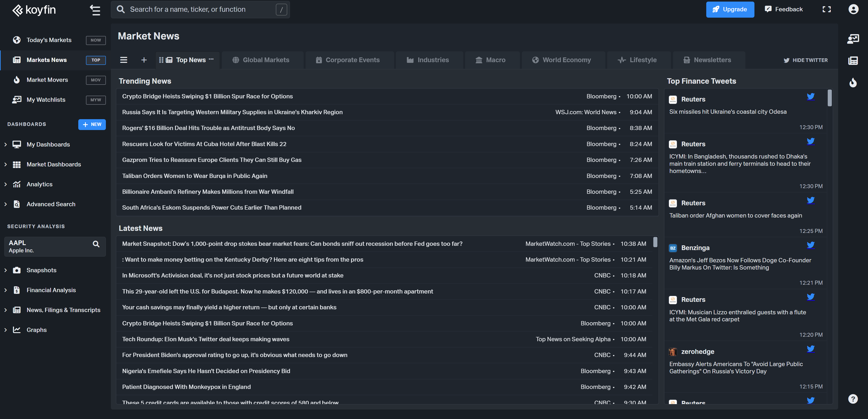This screenshot has width=868, height=419.
Task: Hide the Twitter panel
Action: point(805,60)
